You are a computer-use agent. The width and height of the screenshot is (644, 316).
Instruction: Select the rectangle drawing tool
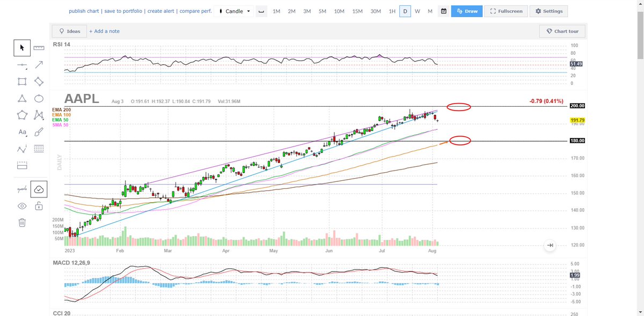pyautogui.click(x=22, y=82)
